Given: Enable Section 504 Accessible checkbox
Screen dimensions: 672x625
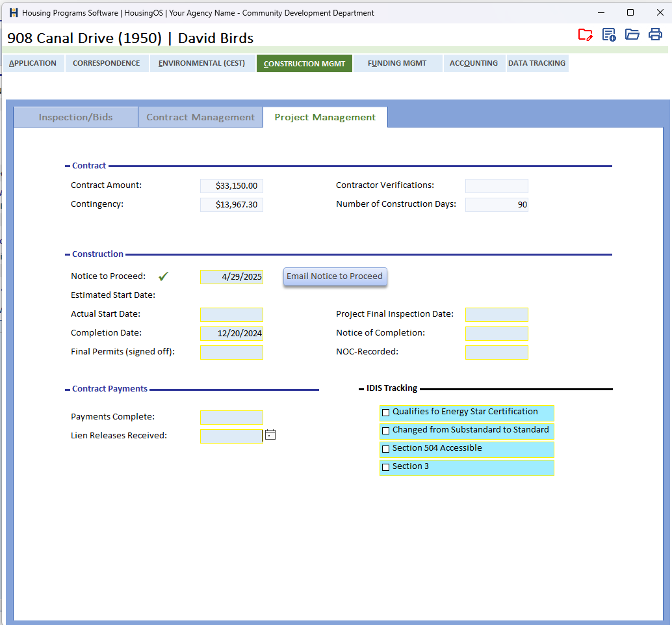Looking at the screenshot, I should [x=385, y=449].
